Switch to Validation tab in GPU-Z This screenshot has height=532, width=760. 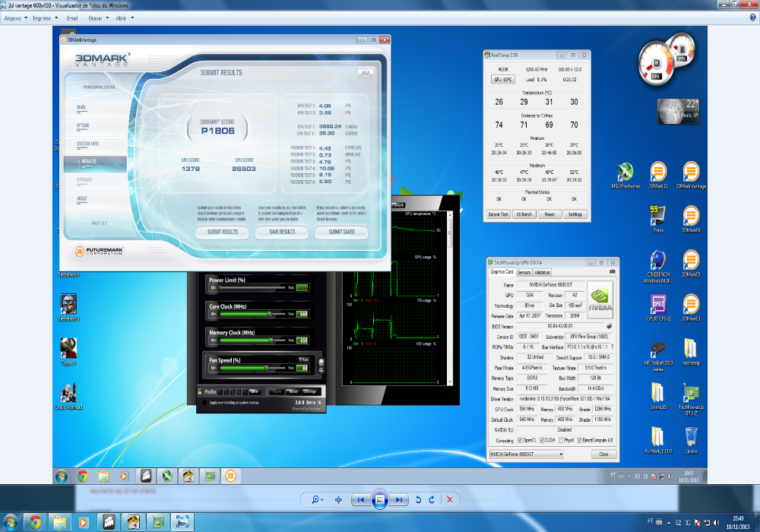tap(542, 273)
